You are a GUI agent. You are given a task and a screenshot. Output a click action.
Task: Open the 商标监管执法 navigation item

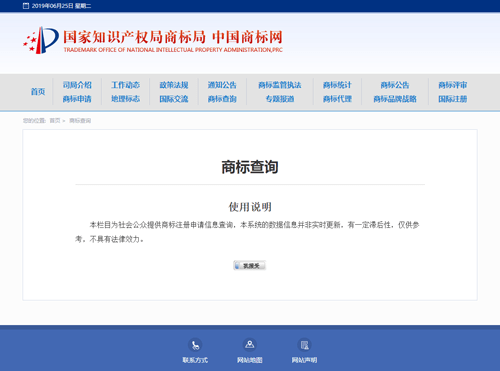click(x=280, y=85)
